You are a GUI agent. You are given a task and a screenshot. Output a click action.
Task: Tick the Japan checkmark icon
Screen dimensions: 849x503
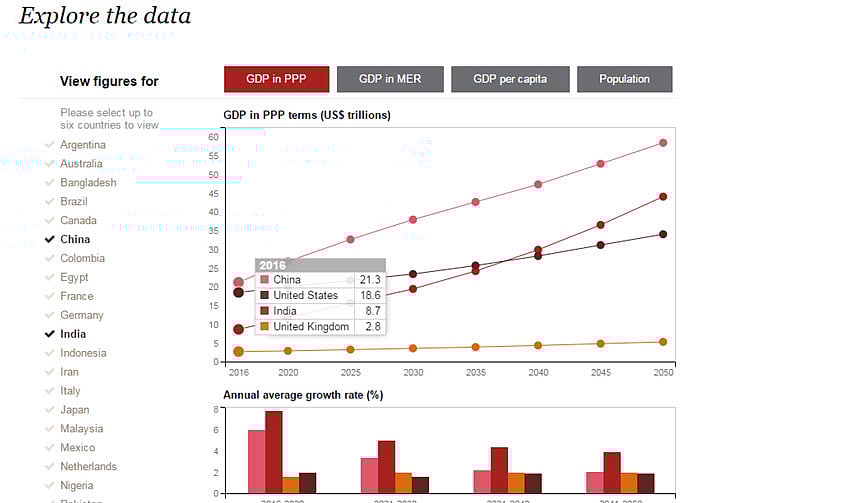click(x=50, y=410)
